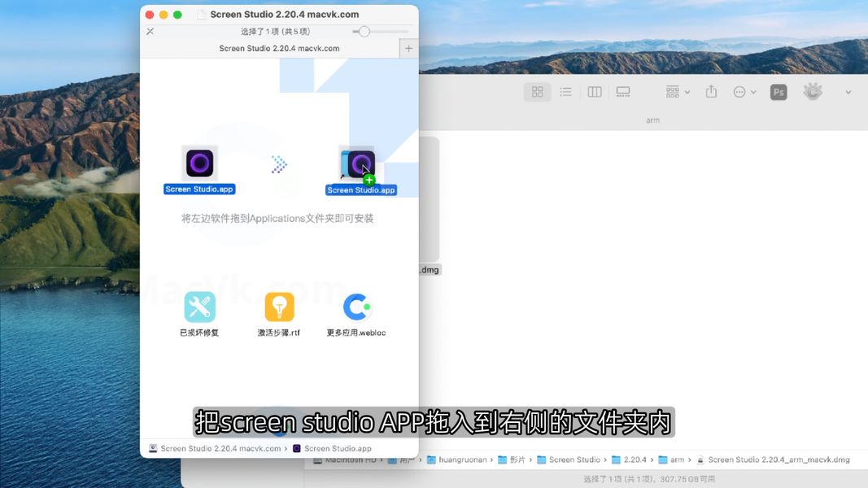Click the 已损坏修复 file label
The height and width of the screenshot is (488, 868).
(x=199, y=333)
